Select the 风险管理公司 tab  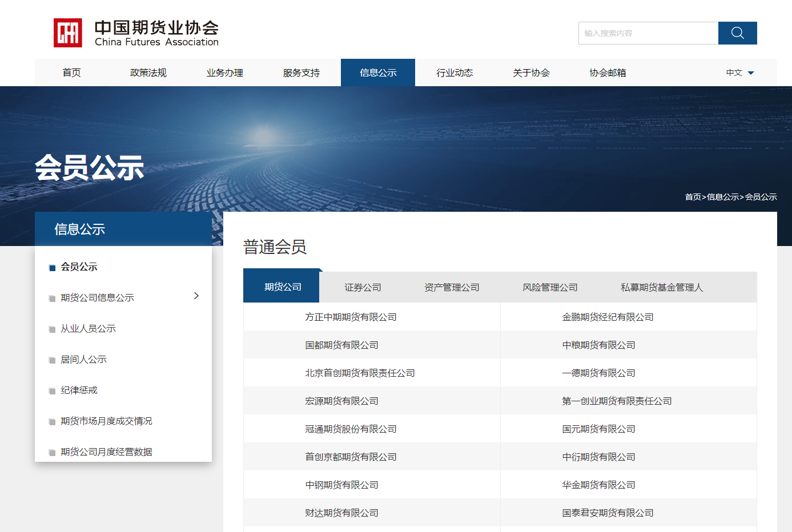(550, 288)
